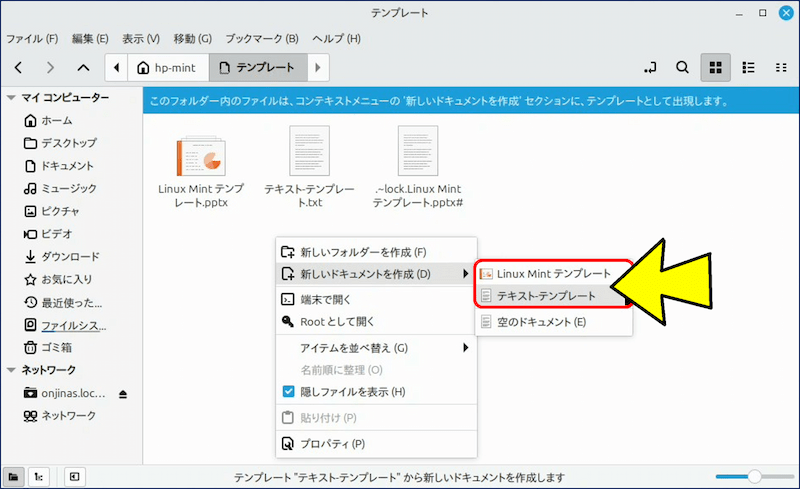Maximize the テンプレート window
Viewport: 800px width, 489px height.
762,13
